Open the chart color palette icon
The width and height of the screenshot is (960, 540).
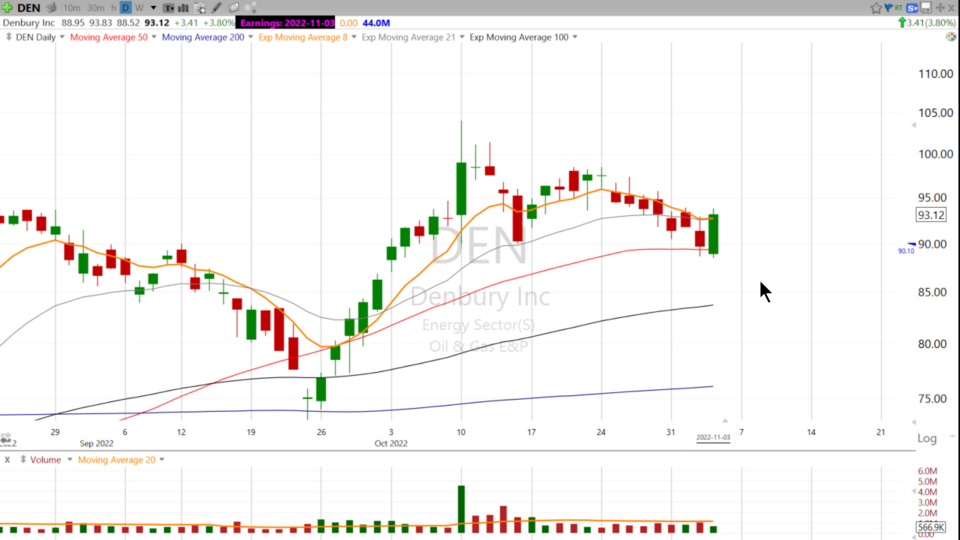(x=951, y=37)
